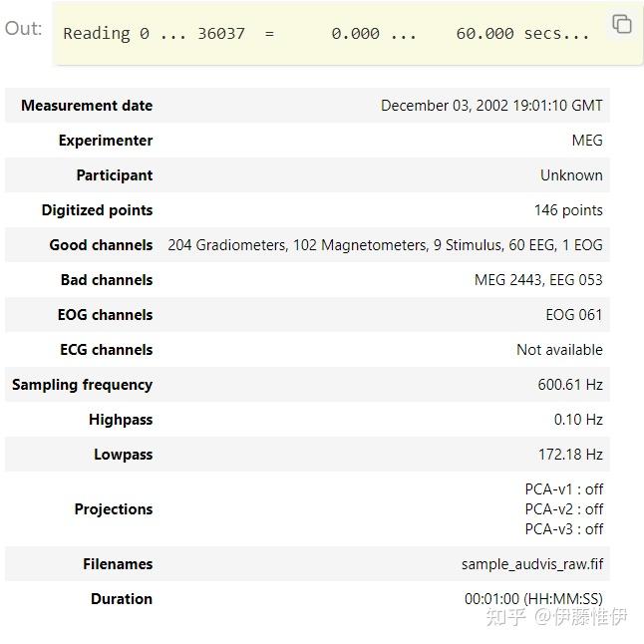
Task: Click the Participant 'Unknown' value
Action: [571, 175]
